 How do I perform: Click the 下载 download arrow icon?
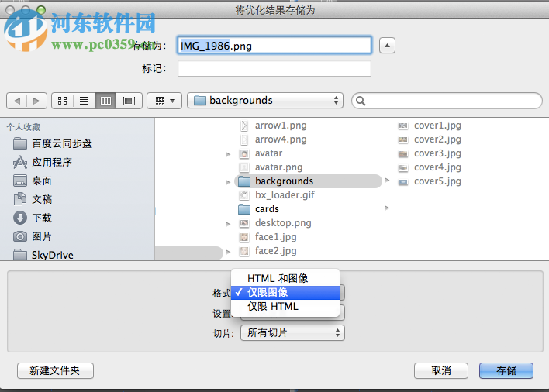pos(20,218)
